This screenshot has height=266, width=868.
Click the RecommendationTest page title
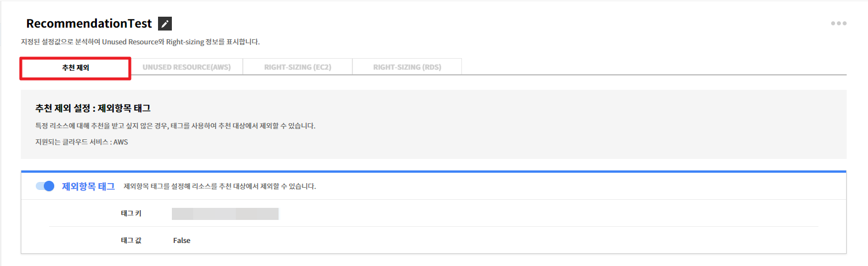[x=89, y=24]
